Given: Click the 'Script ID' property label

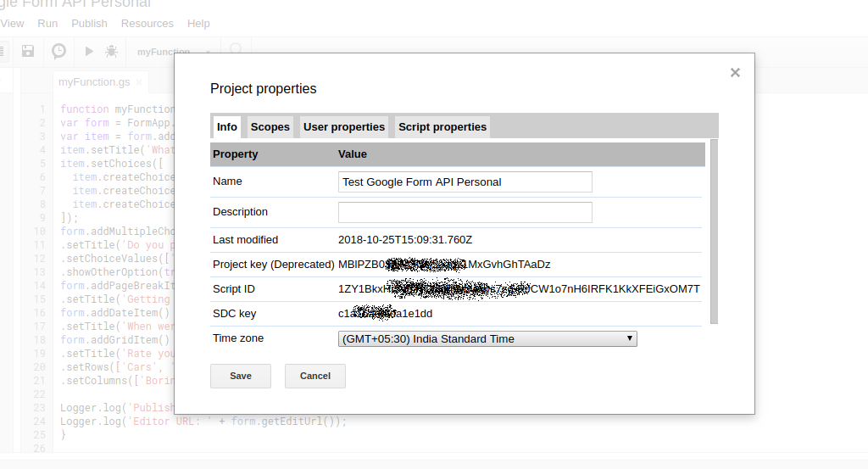Looking at the screenshot, I should (234, 289).
